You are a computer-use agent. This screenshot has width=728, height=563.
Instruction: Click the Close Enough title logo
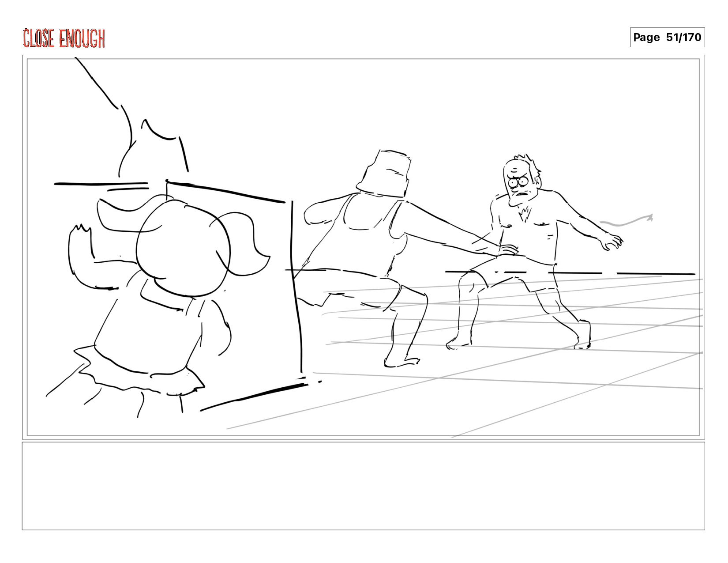point(64,38)
